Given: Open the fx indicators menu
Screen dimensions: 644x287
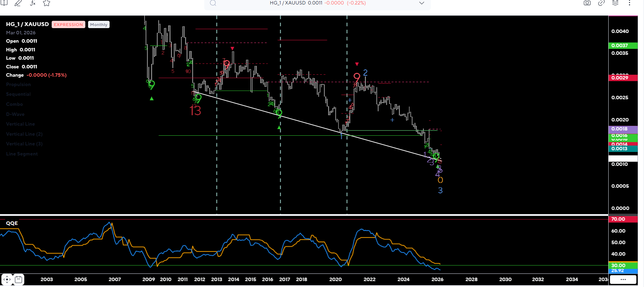Looking at the screenshot, I should [33, 3].
